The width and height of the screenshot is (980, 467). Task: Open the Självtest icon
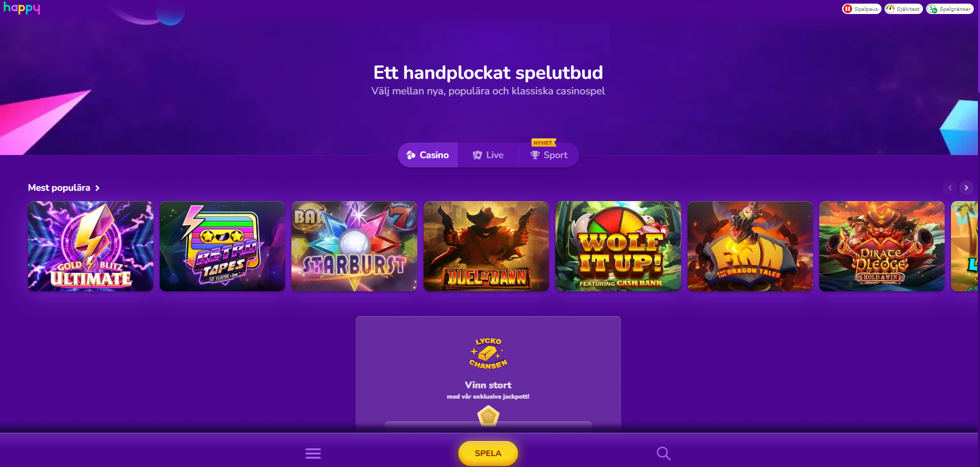(x=903, y=9)
